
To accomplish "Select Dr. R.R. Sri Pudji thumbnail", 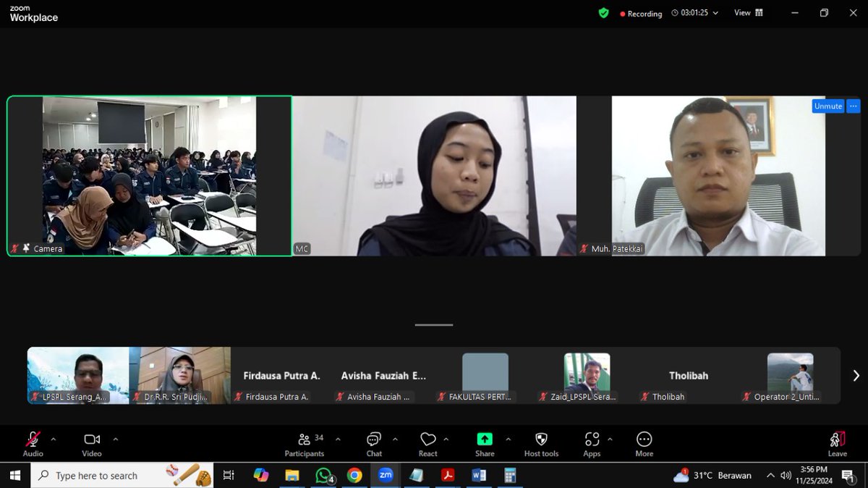I will pyautogui.click(x=180, y=375).
